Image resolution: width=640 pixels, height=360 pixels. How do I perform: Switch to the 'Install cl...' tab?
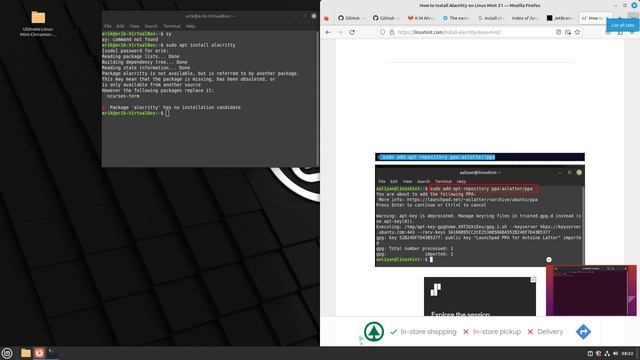pos(490,18)
